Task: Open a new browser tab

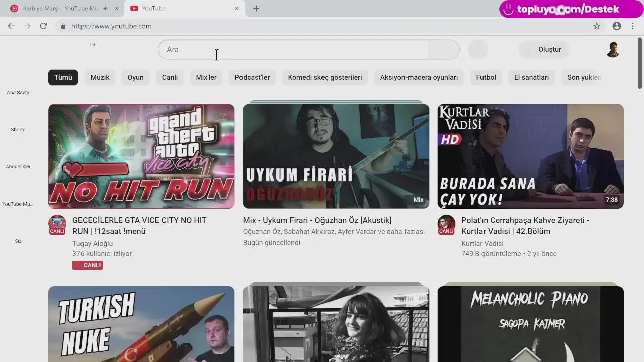Action: [256, 8]
